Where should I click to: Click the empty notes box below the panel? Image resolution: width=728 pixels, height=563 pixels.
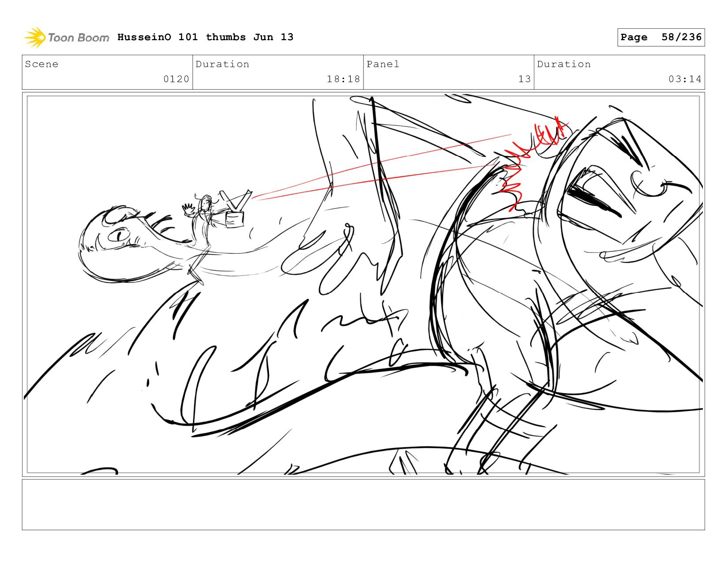coord(363,504)
